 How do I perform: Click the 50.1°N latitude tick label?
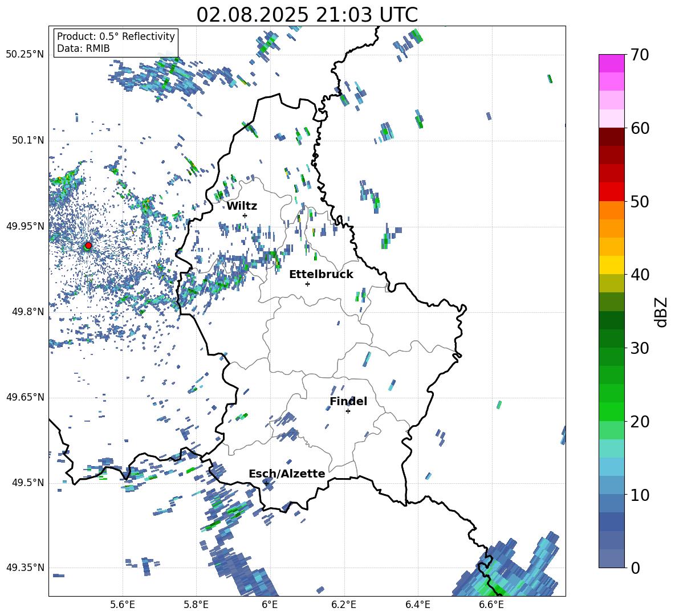click(28, 140)
